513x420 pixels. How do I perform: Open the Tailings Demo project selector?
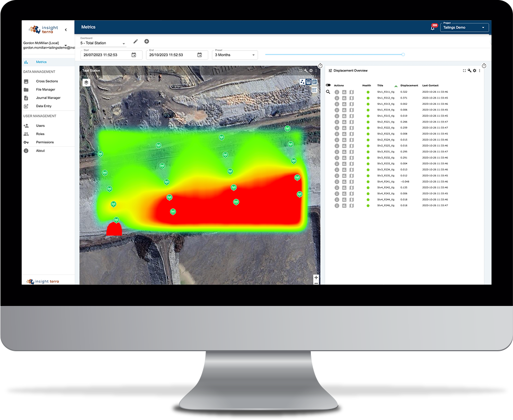pyautogui.click(x=463, y=27)
